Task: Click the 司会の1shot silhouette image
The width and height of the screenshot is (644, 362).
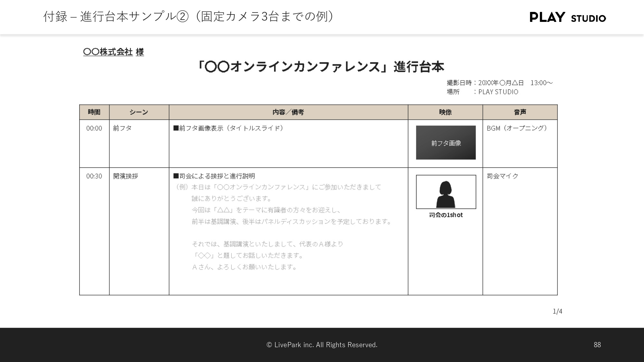Action: [x=446, y=191]
